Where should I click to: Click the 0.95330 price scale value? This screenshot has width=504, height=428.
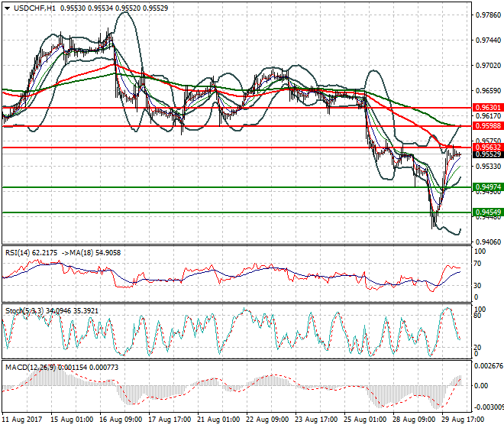click(x=488, y=167)
